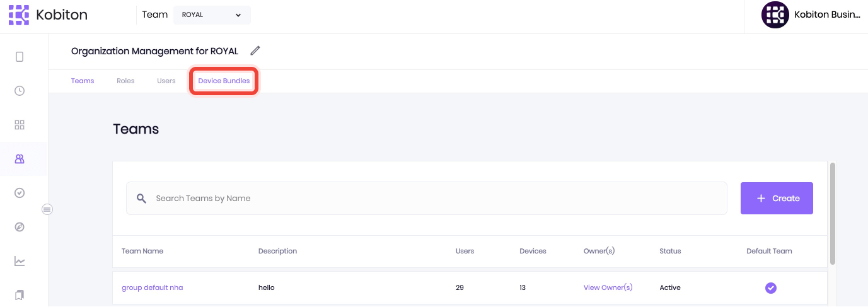Switch to the Device Bundles tab
The width and height of the screenshot is (868, 307).
click(224, 81)
